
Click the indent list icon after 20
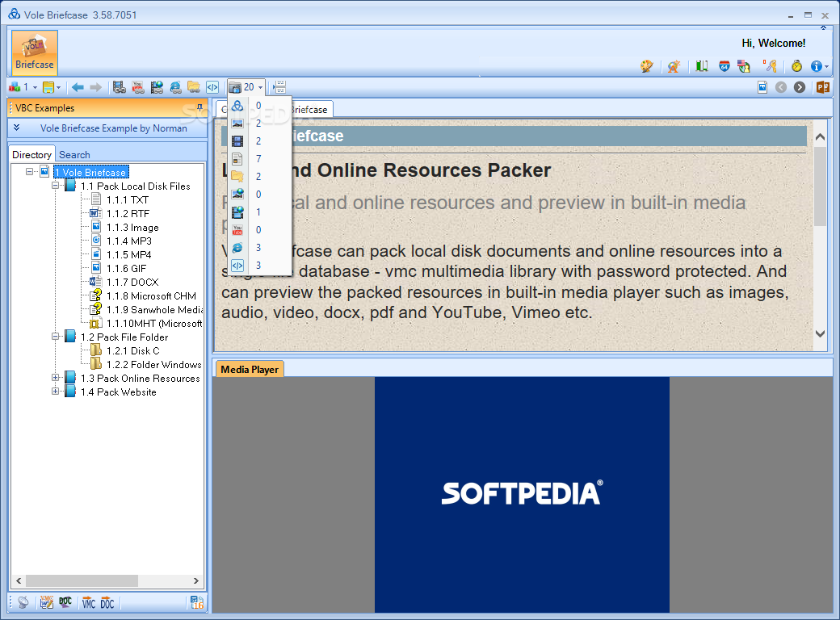click(x=279, y=86)
